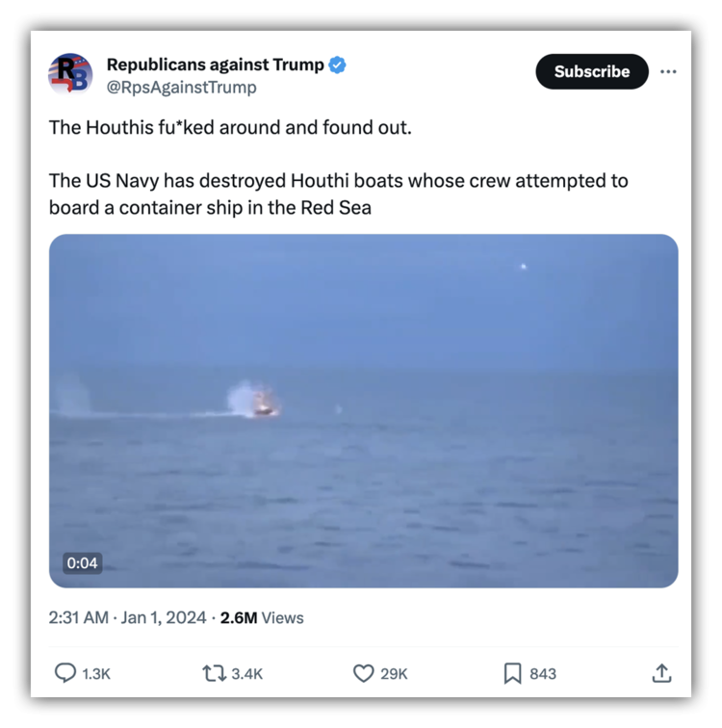This screenshot has height=728, width=722.
Task: Open the 3.4K reposts count
Action: pos(246,674)
